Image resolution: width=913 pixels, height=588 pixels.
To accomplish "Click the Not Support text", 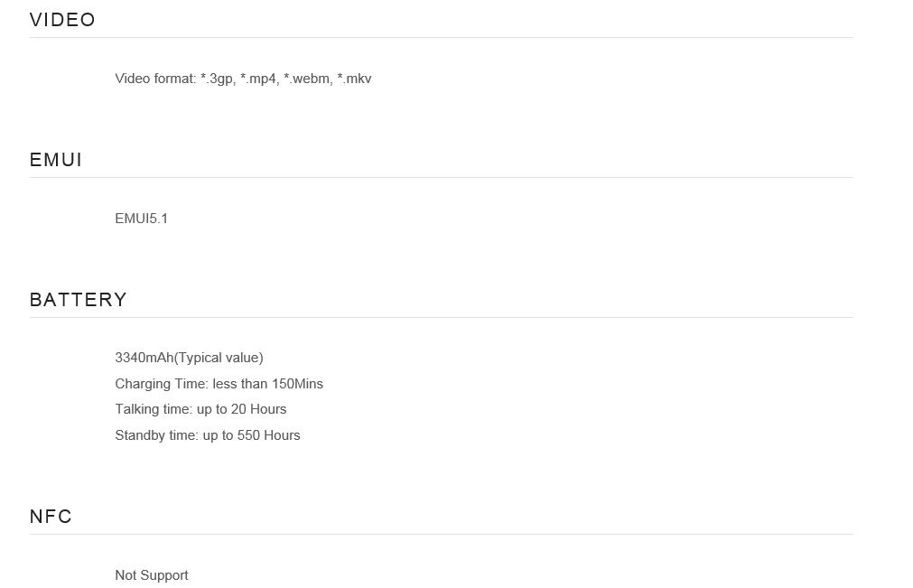I will click(151, 575).
